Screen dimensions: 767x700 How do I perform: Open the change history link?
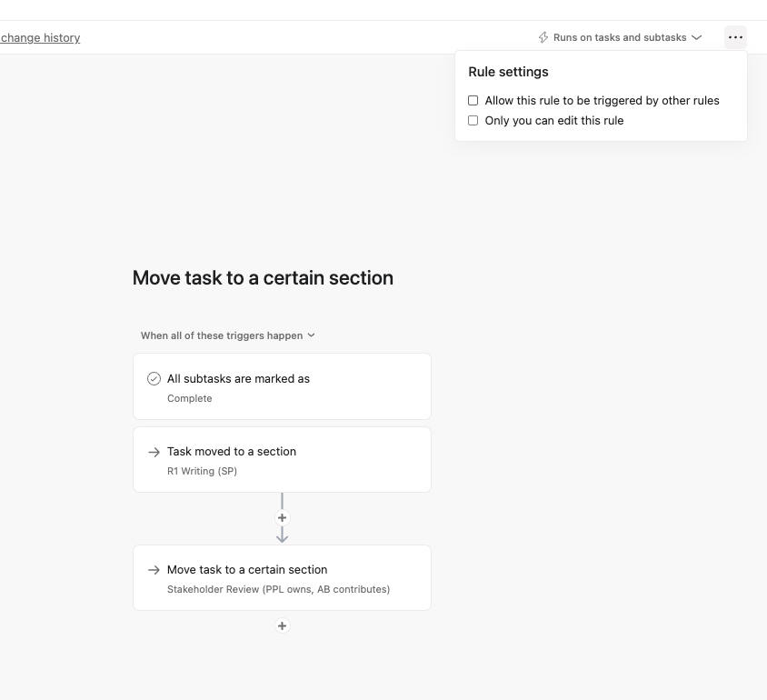(41, 37)
